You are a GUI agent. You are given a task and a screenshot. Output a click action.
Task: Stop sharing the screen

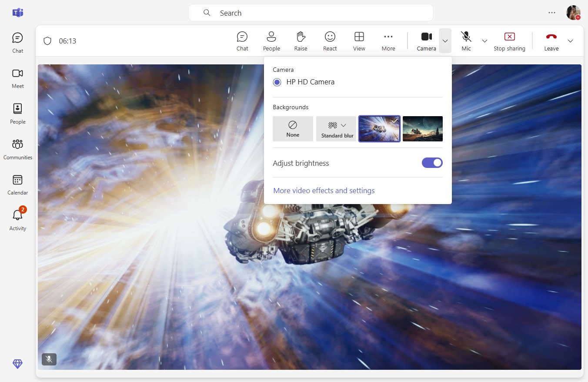(x=509, y=41)
